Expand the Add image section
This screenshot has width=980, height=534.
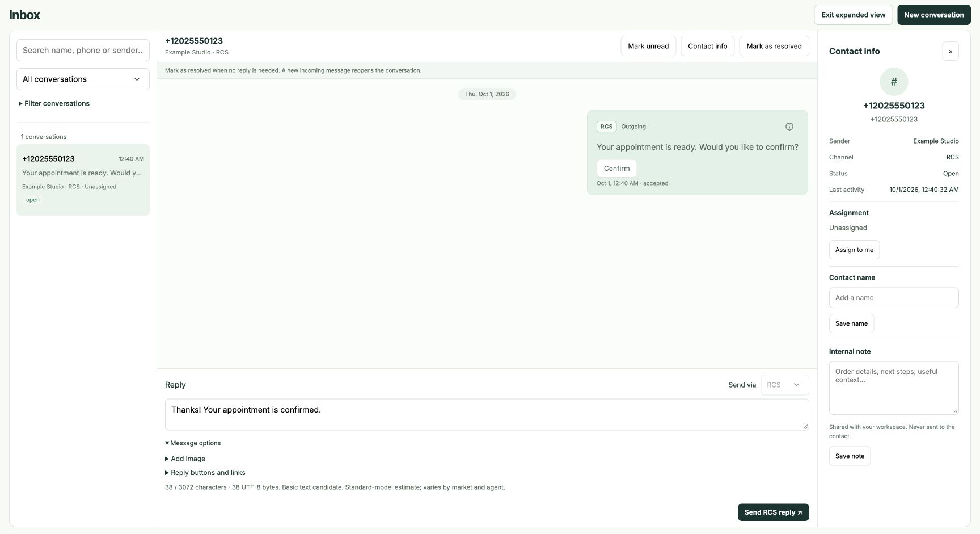point(185,459)
